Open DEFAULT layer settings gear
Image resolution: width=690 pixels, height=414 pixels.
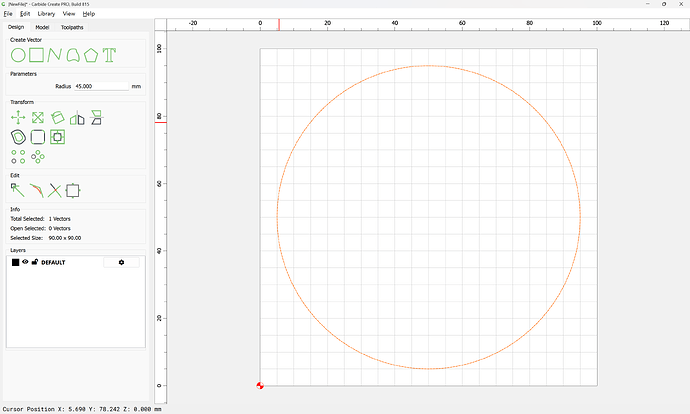(121, 262)
